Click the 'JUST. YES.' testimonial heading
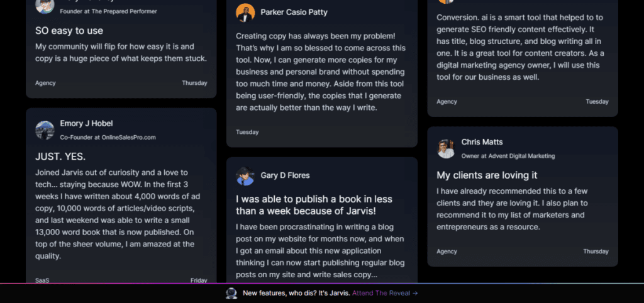 click(60, 156)
